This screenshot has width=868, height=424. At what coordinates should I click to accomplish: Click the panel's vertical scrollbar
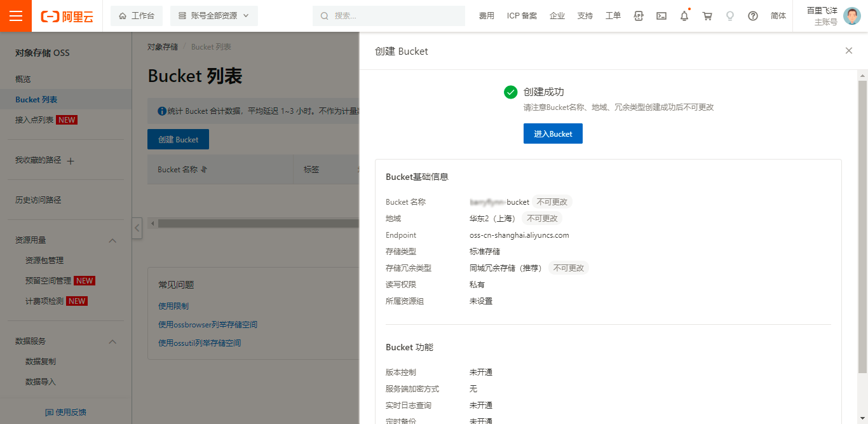[x=862, y=222]
